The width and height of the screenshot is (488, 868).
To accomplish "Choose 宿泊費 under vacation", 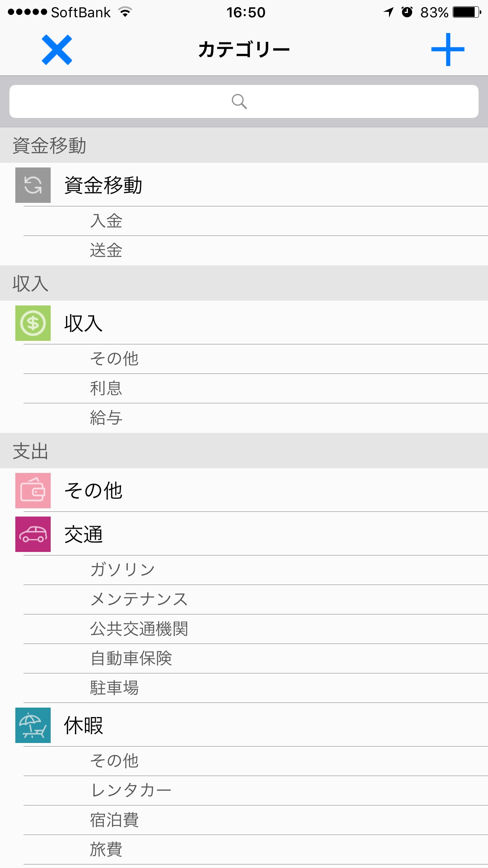I will pos(114,820).
